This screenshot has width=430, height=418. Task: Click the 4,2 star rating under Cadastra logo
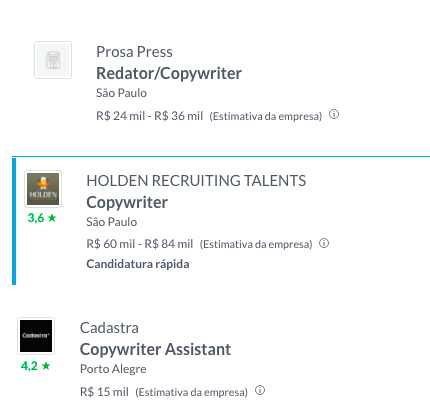pyautogui.click(x=36, y=366)
